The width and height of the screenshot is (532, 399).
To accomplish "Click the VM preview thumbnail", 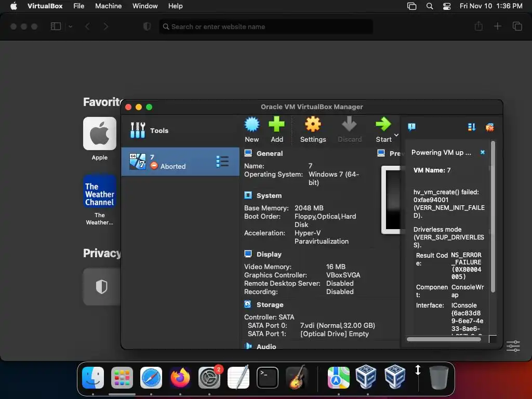I will (x=391, y=200).
